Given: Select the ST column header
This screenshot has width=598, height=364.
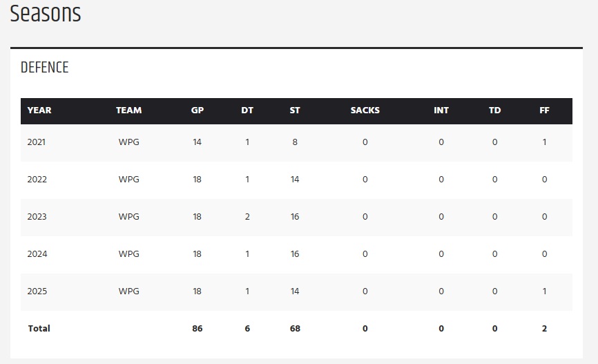Looking at the screenshot, I should (295, 111).
